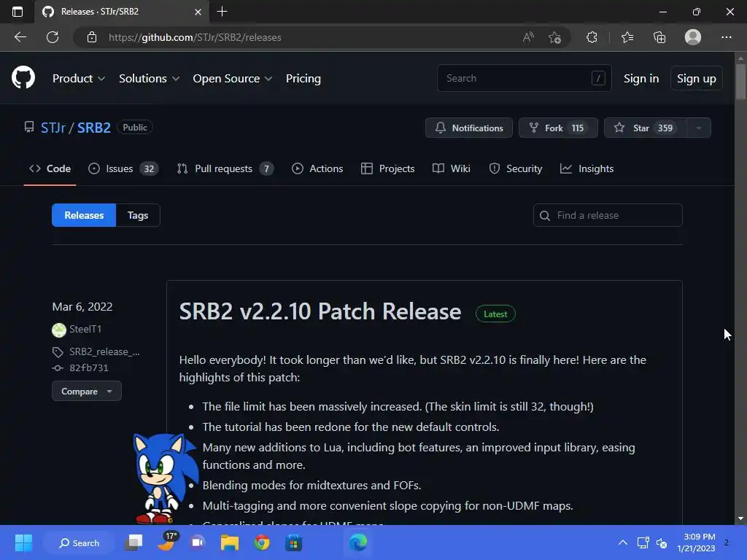
Task: Expand the Compare dropdown
Action: coord(86,391)
